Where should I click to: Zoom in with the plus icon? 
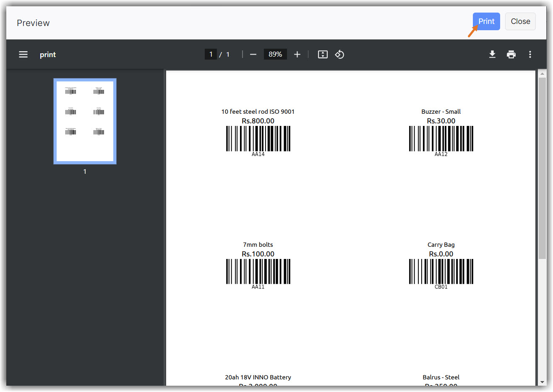click(297, 55)
